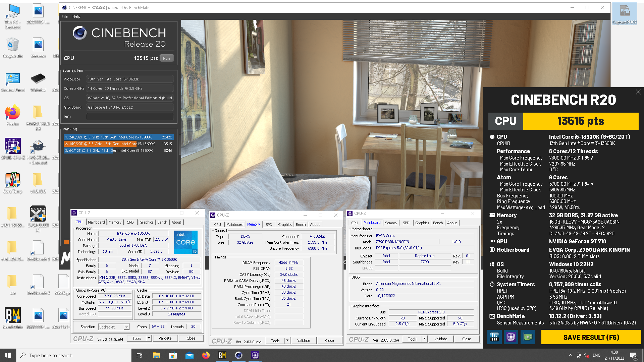Open the taskbar clock and date
This screenshot has width=644, height=362.
click(x=614, y=355)
